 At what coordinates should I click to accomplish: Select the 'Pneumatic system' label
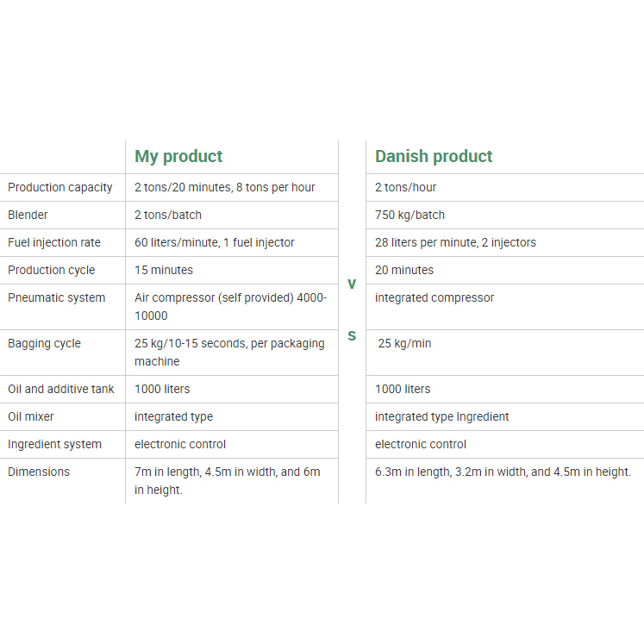point(57,297)
